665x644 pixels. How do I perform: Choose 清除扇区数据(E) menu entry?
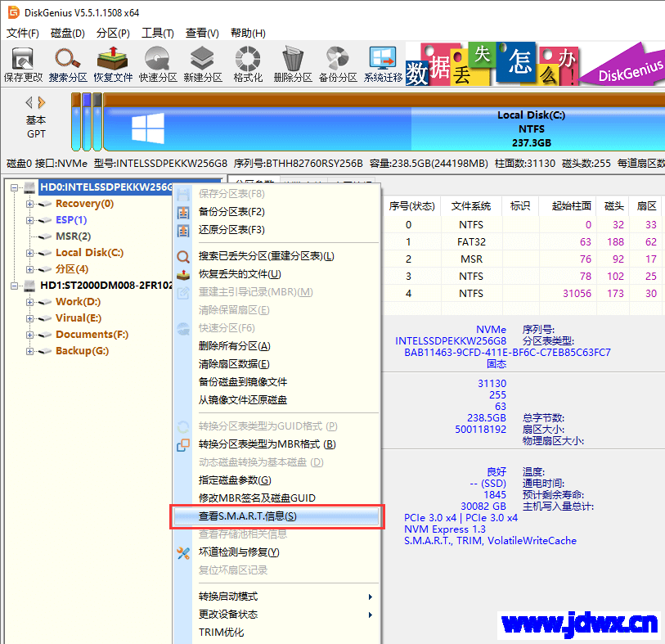(x=276, y=364)
